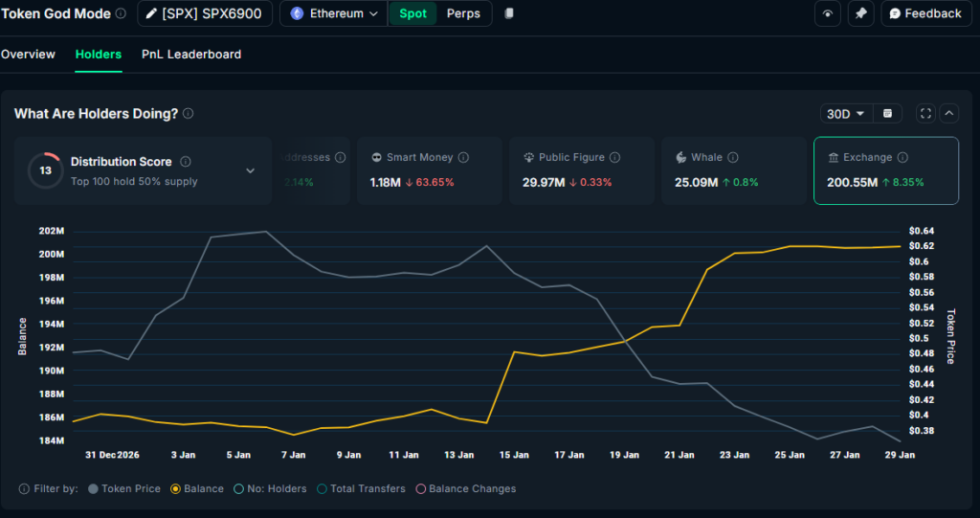Switch to the Overview tab
980x518 pixels.
pyautogui.click(x=28, y=55)
